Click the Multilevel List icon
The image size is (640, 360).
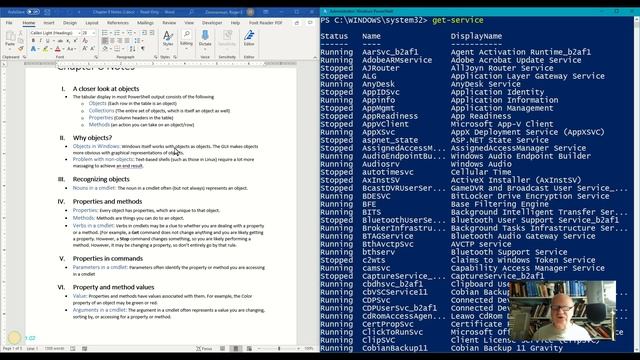click(x=129, y=33)
